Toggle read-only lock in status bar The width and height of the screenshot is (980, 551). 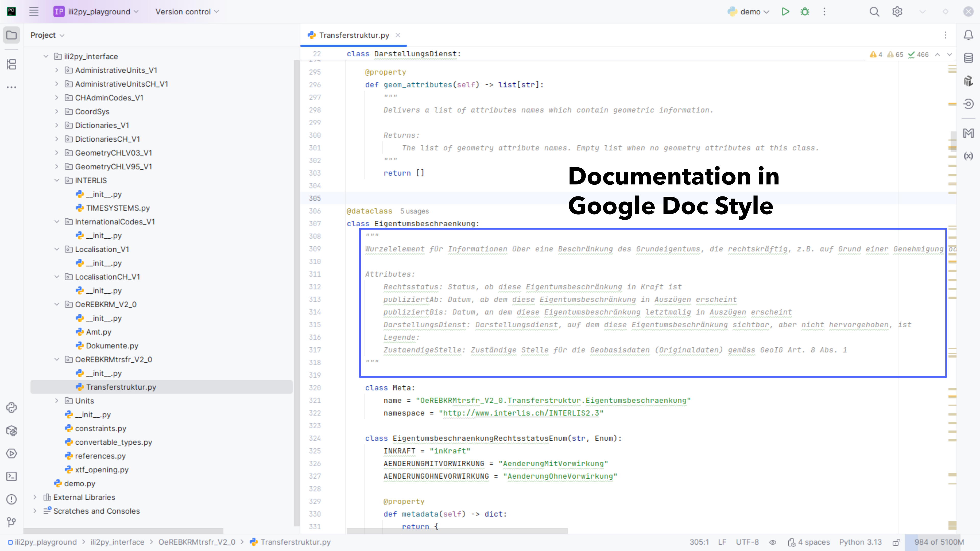896,542
